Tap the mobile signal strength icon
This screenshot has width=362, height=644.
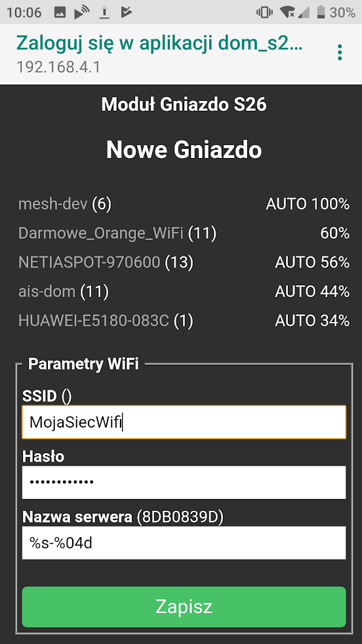304,12
